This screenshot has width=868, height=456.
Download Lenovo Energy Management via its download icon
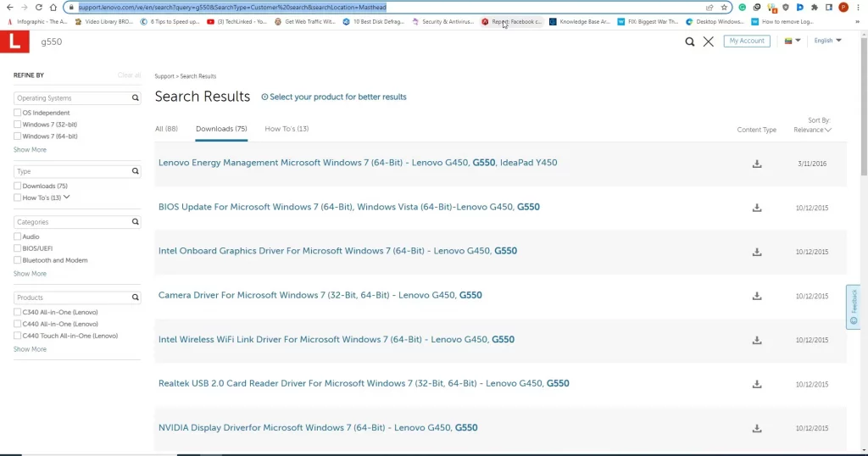(x=757, y=164)
